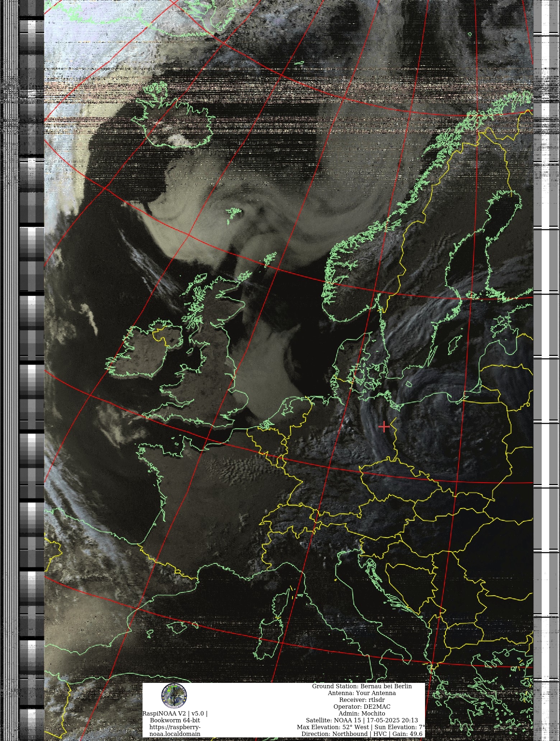Click the "RaspiNOAA V2 | v5.0 |" text
Viewport: 560px width, 741px height.
(175, 713)
